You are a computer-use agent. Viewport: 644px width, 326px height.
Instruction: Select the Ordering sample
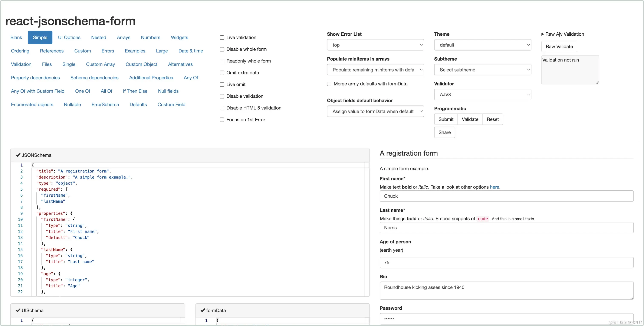(x=20, y=51)
